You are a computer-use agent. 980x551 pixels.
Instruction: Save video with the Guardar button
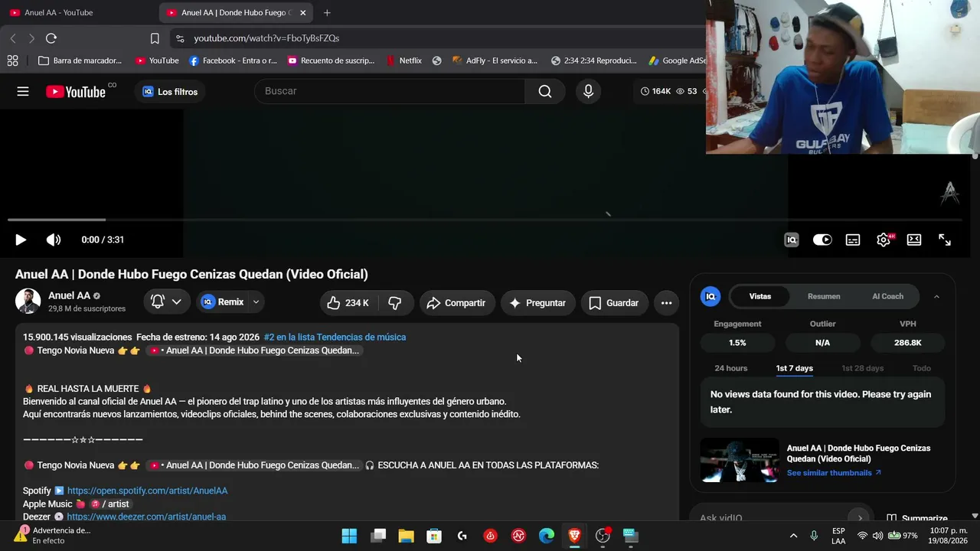tap(614, 303)
